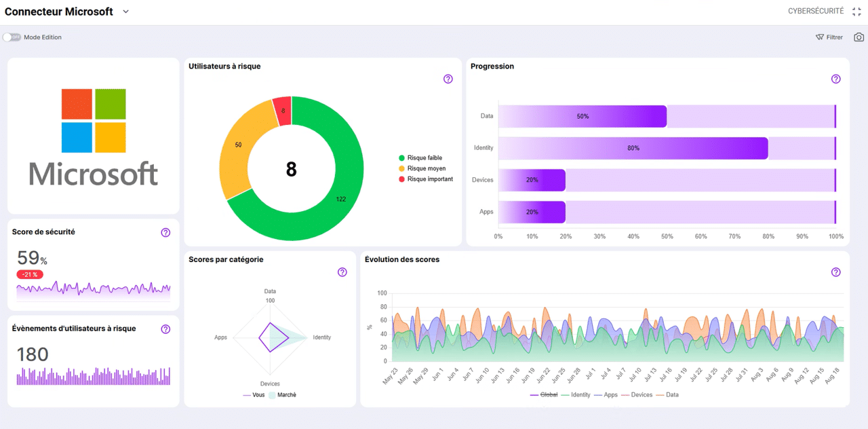Toggle the Risque important legend entry
The image size is (868, 429).
426,179
